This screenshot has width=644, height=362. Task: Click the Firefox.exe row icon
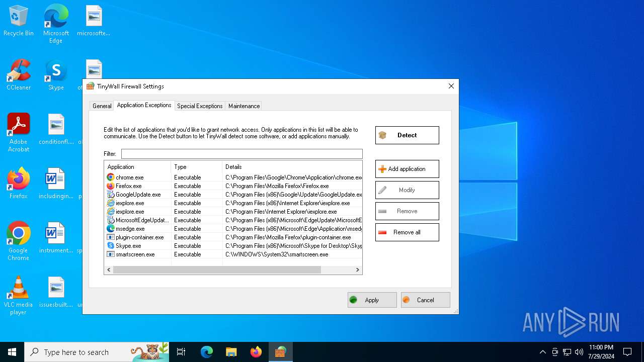tap(111, 186)
